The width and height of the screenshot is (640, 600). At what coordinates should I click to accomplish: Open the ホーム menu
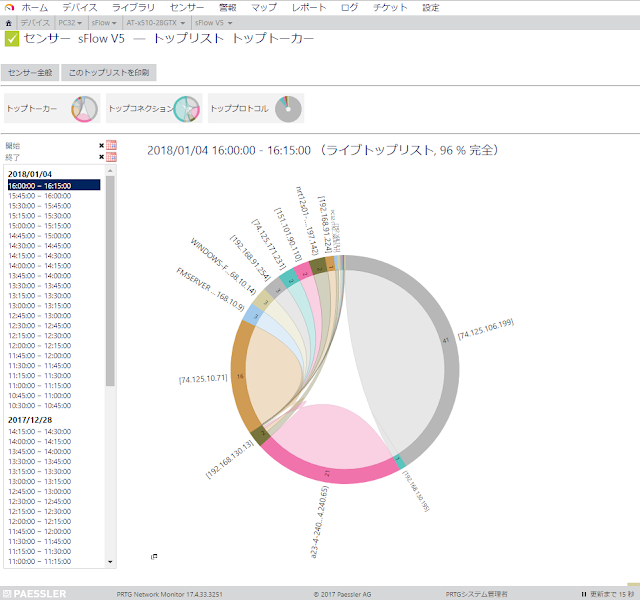(x=35, y=7)
